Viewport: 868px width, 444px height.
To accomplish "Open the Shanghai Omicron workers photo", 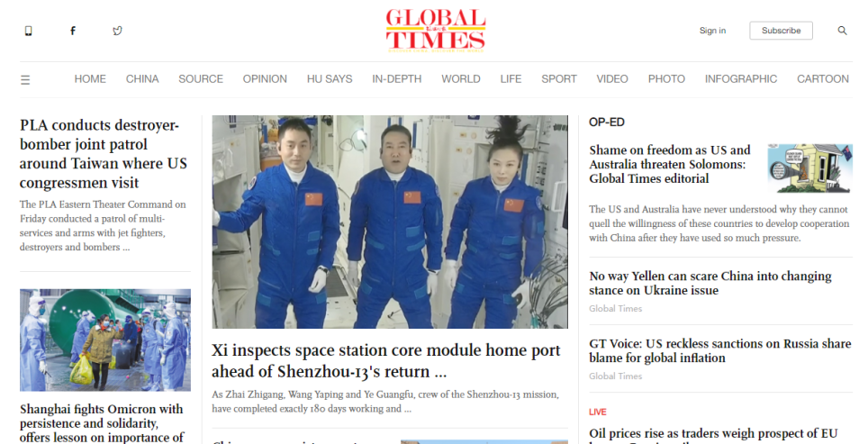I will click(x=105, y=340).
